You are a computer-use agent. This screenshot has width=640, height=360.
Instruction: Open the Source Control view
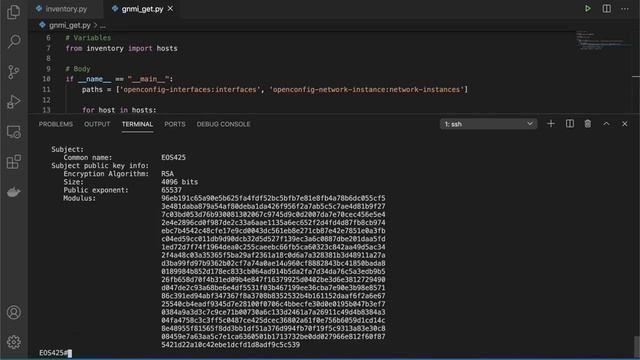coord(13,72)
